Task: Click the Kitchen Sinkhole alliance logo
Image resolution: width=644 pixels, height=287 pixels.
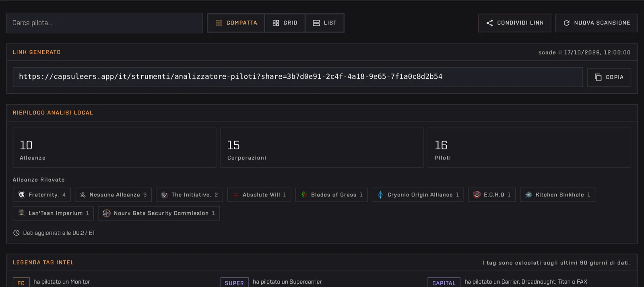Action: point(528,195)
